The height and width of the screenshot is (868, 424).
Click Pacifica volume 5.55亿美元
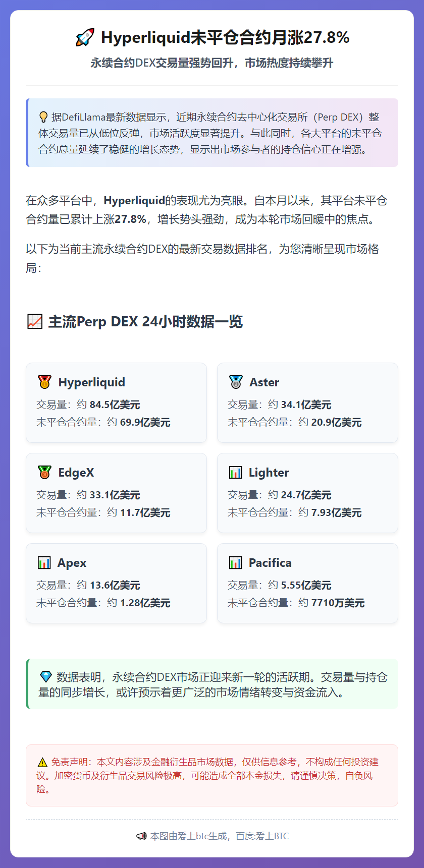pyautogui.click(x=306, y=585)
